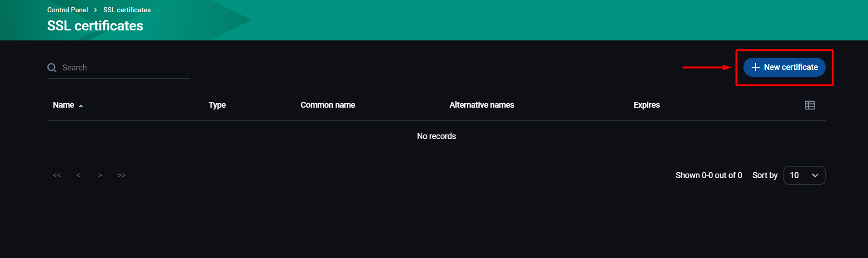Go to previous page with < arrow
This screenshot has height=258, width=868.
click(78, 175)
